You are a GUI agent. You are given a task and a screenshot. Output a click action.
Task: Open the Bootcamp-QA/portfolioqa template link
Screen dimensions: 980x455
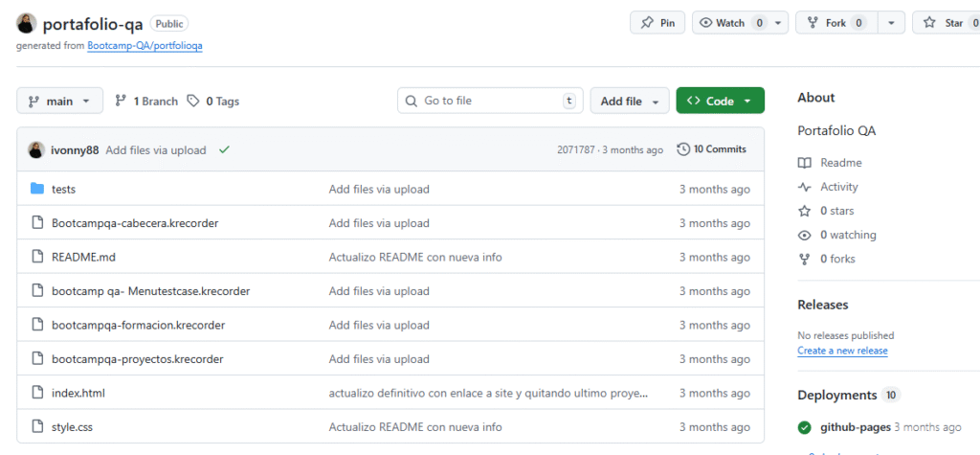(x=145, y=46)
